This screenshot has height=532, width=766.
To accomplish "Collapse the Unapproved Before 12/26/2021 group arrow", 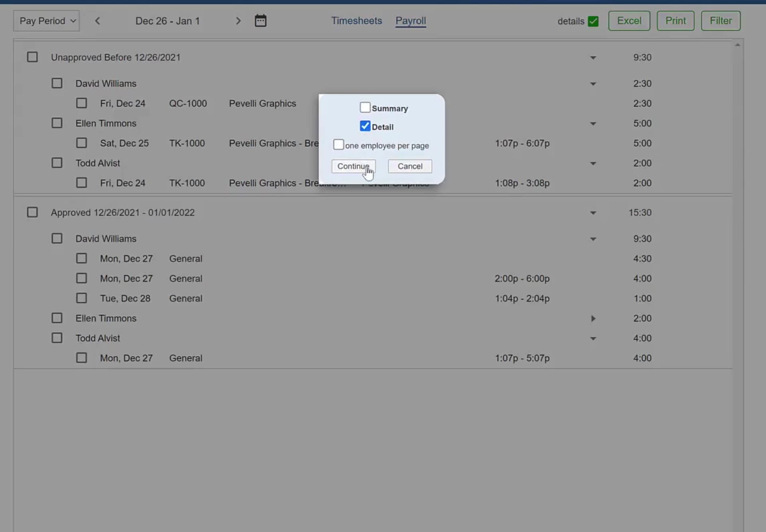I will [x=593, y=58].
